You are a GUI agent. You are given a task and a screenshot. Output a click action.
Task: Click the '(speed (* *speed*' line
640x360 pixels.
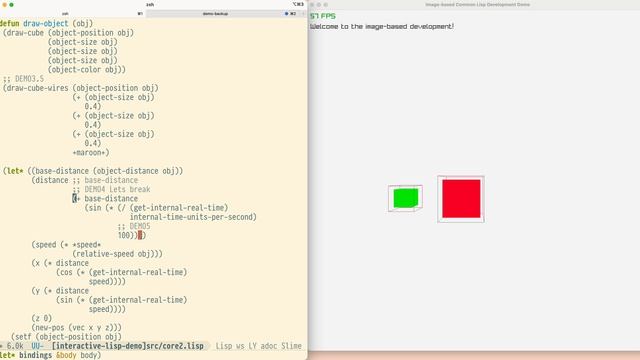pyautogui.click(x=66, y=244)
